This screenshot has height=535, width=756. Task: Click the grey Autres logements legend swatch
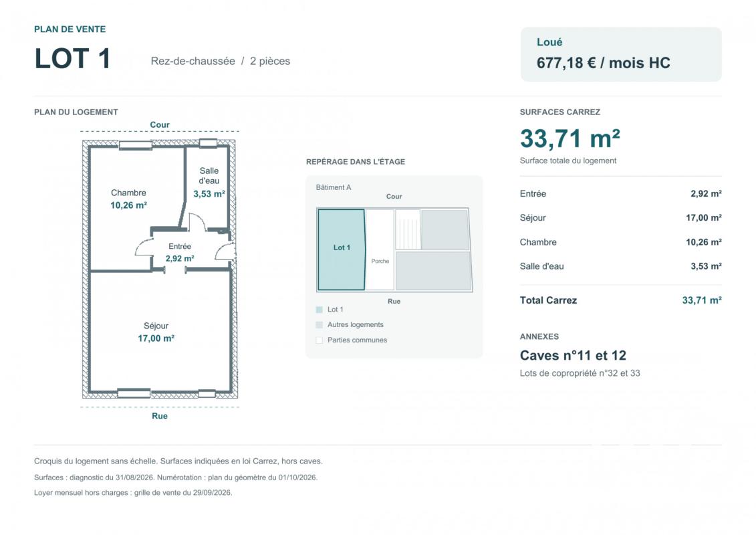point(320,324)
